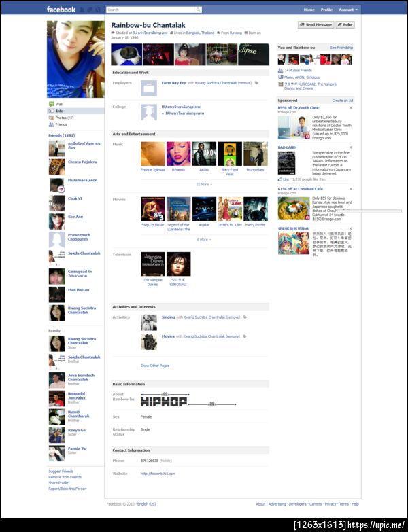Click Suggest Friends link
This screenshot has width=408, height=532.
[x=61, y=472]
